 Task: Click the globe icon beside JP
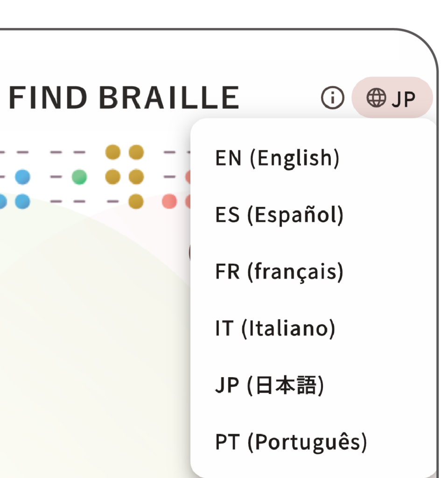[x=376, y=98]
